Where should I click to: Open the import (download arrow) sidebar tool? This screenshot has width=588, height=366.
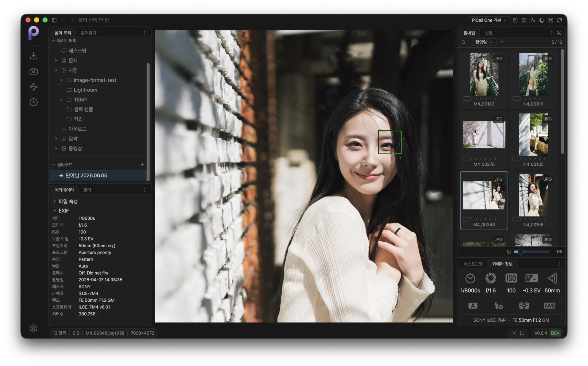34,56
